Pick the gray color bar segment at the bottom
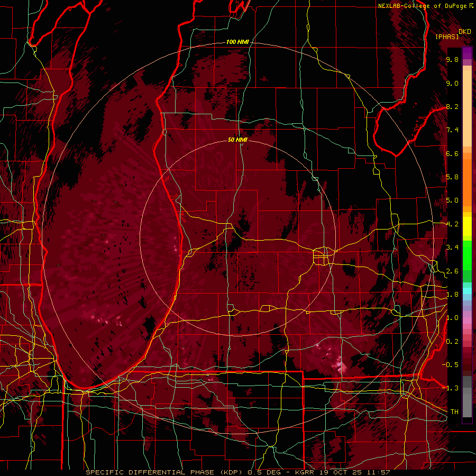Viewport: 476px width, 476px height. pos(467,404)
